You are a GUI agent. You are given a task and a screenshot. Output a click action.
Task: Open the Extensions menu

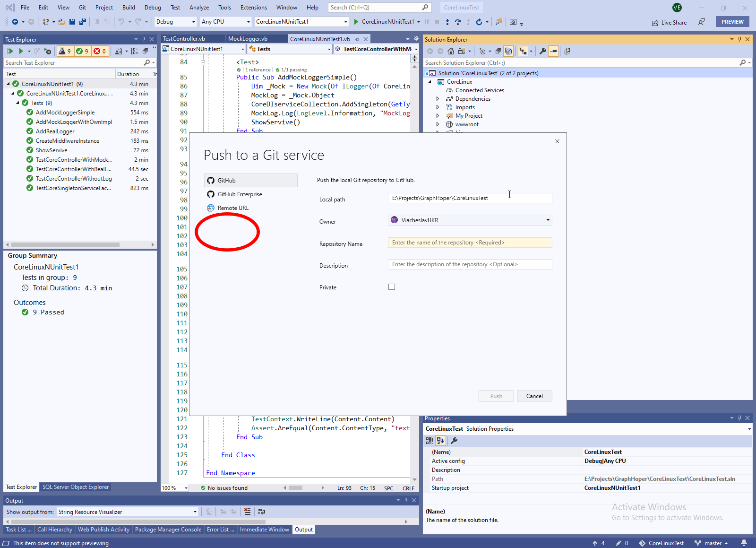coord(253,8)
